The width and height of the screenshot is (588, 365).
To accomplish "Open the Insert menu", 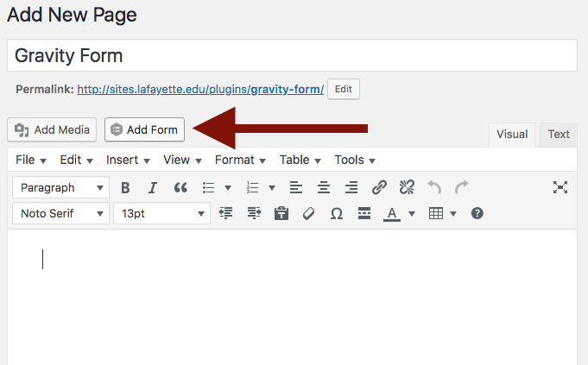I will pos(128,160).
